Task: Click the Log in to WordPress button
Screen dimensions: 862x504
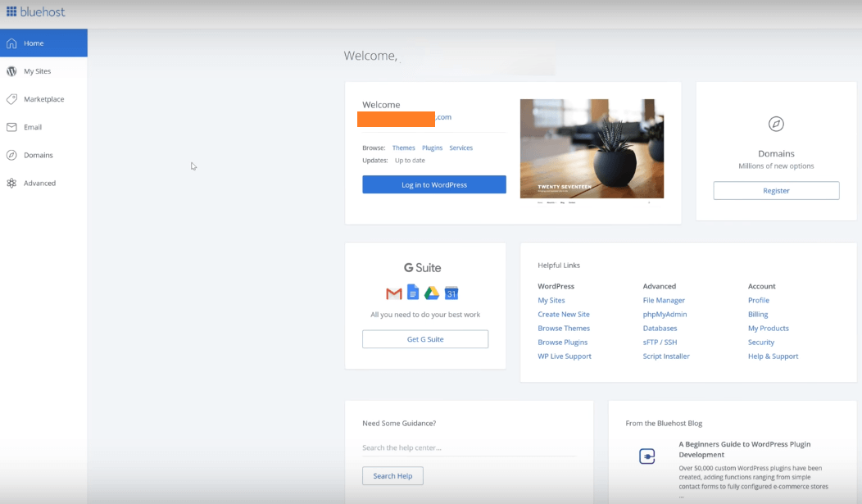Action: [433, 184]
